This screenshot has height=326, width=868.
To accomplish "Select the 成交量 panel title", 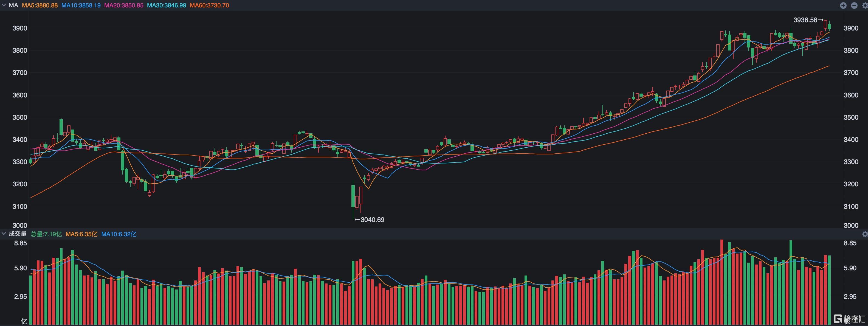I will 18,234.
